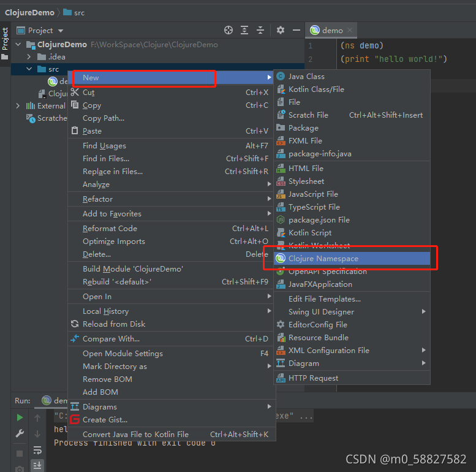Click Copy Path... in context menu
Image resolution: width=476 pixels, height=472 pixels.
click(x=172, y=118)
